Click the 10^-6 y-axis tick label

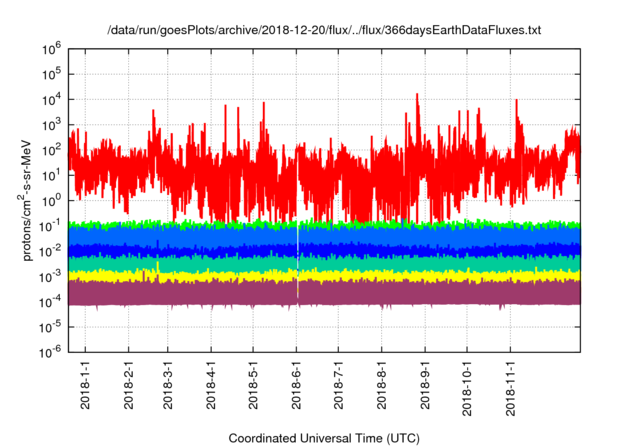51,352
